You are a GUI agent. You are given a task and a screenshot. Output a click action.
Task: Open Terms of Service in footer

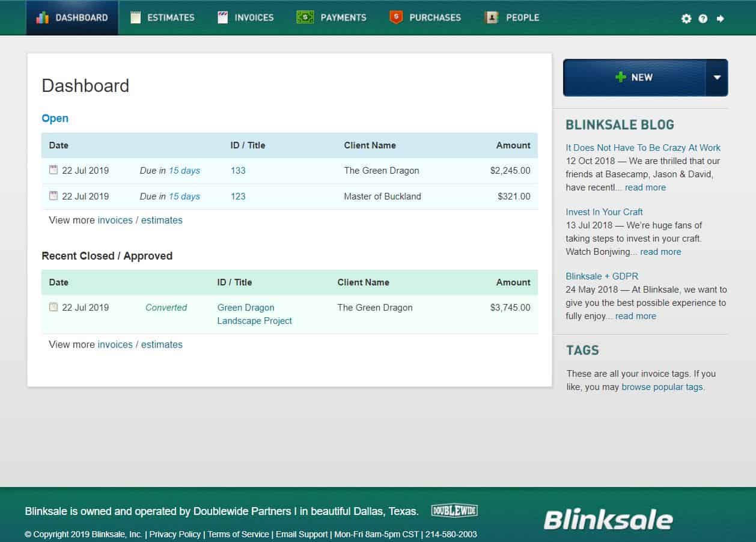coord(239,534)
